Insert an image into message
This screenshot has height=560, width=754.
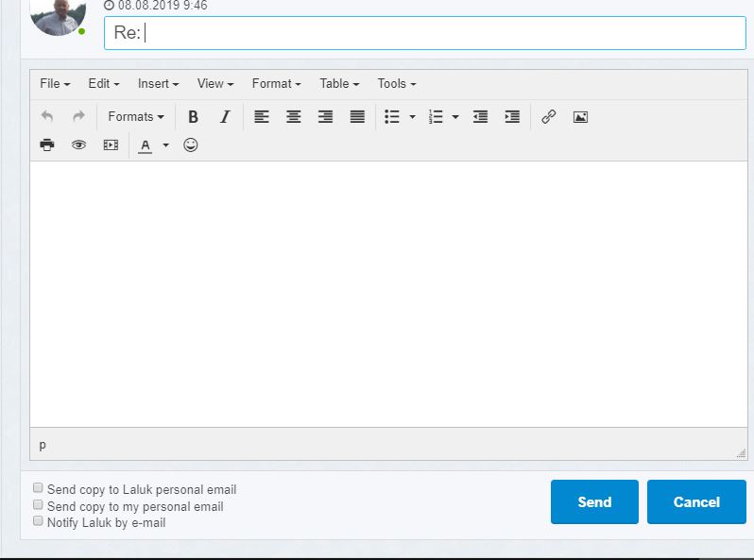click(580, 117)
